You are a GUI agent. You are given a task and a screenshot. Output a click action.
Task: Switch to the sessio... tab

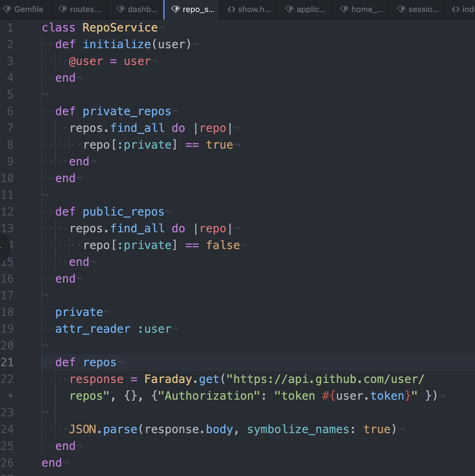[x=417, y=9]
